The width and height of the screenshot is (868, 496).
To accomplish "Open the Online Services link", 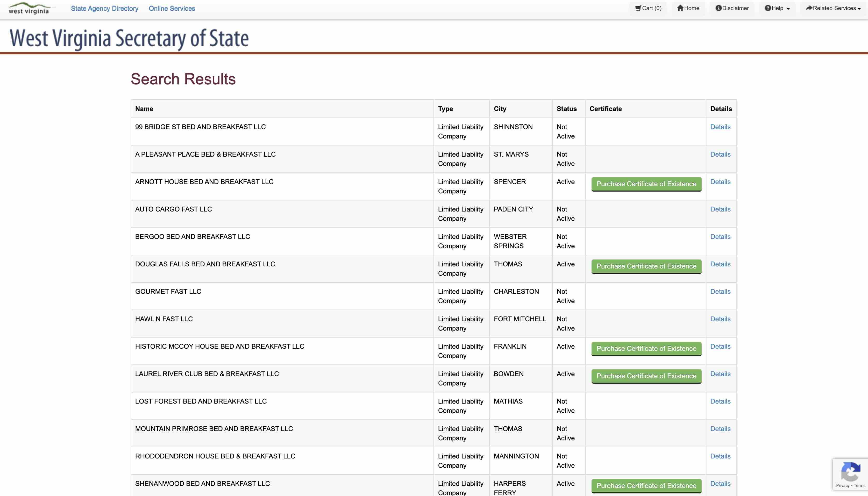I will 172,9.
